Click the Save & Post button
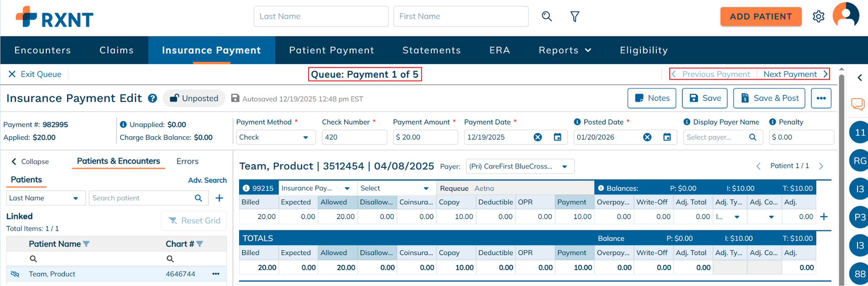Screen dimensions: 868x286 pyautogui.click(x=769, y=98)
